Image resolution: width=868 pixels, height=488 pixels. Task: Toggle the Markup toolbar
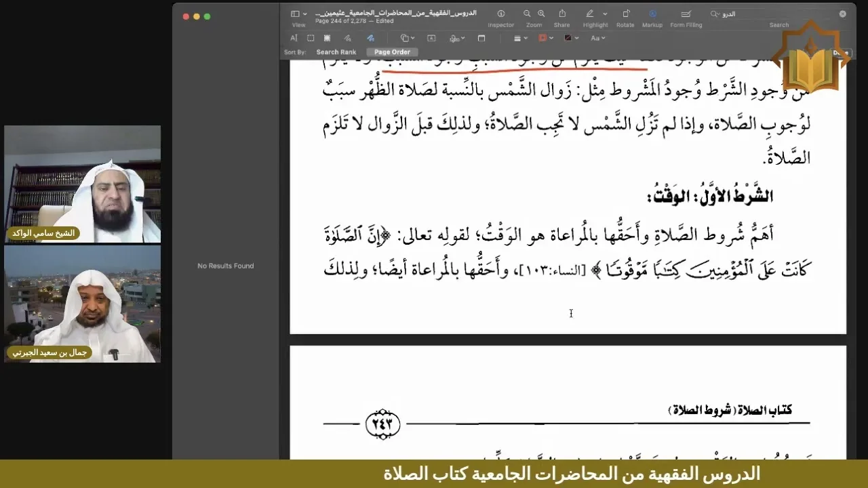click(652, 14)
